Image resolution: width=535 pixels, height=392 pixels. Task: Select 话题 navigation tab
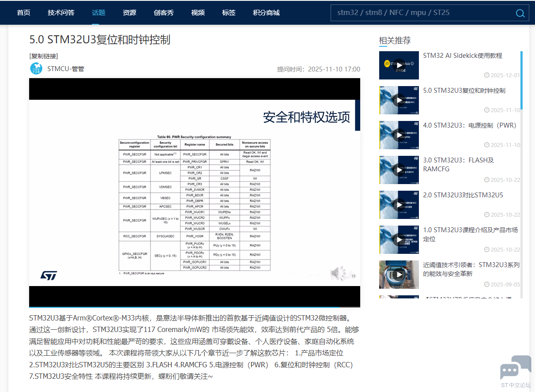pos(98,12)
